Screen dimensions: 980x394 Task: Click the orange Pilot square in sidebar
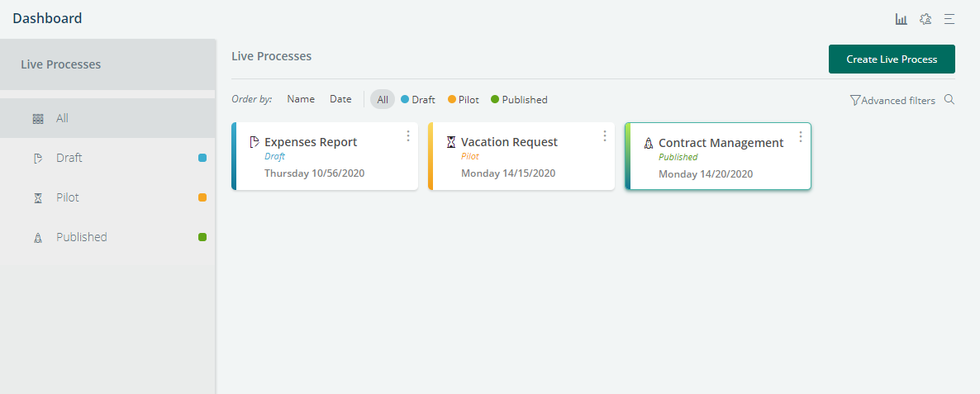point(202,197)
